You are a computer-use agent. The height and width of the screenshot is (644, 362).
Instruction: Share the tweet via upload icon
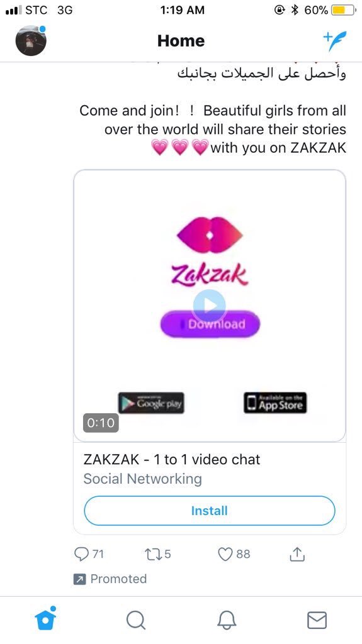tap(297, 554)
